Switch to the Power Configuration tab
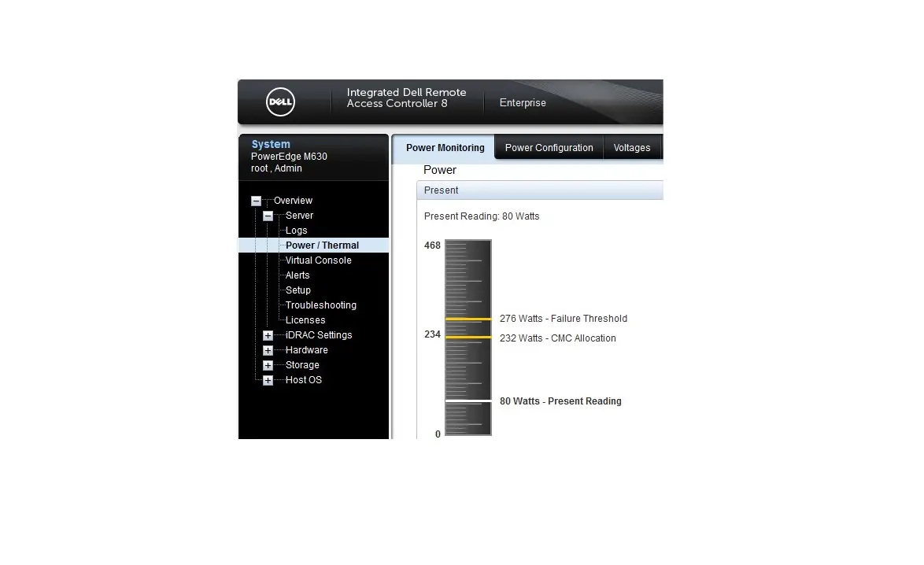 click(549, 147)
